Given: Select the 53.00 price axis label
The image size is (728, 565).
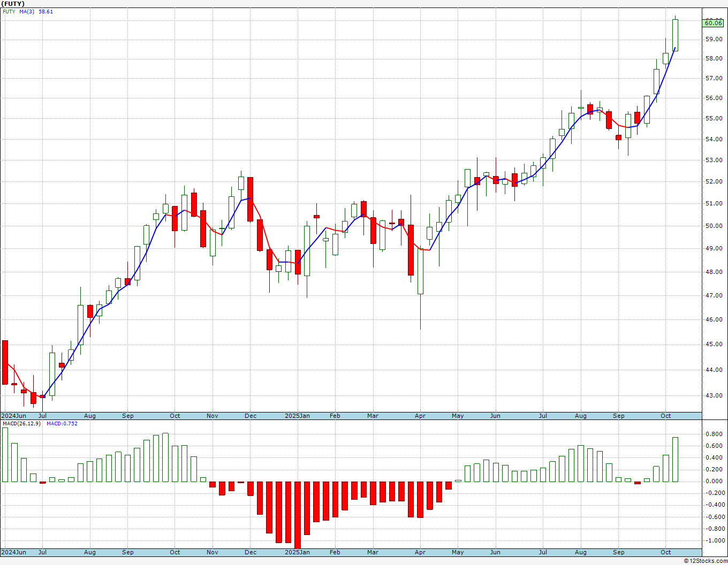Looking at the screenshot, I should [x=714, y=161].
